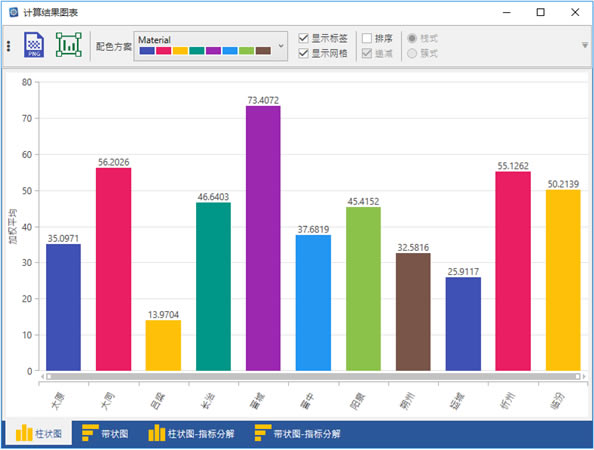The width and height of the screenshot is (594, 450).
Task: Select the first radio button option
Action: click(x=412, y=38)
